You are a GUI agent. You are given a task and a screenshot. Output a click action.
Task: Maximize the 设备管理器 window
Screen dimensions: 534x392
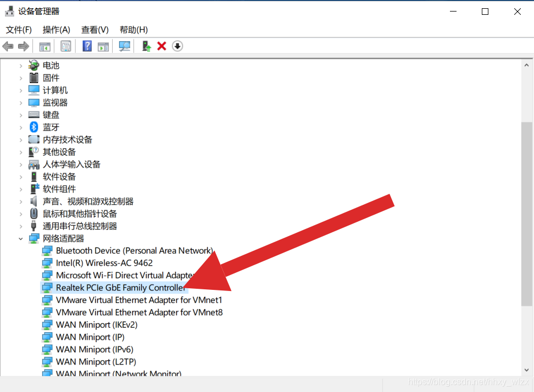pos(485,12)
